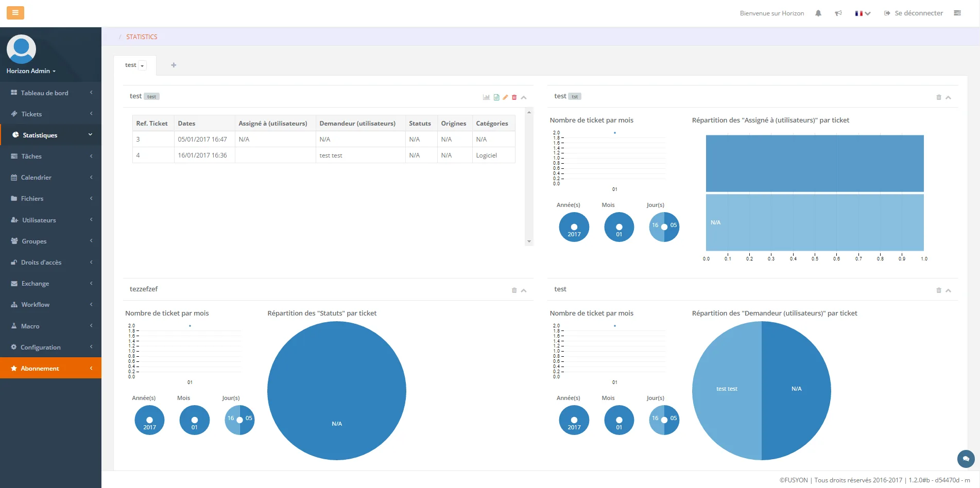This screenshot has width=980, height=488.
Task: Open the Groupes sidebar menu
Action: pyautogui.click(x=50, y=241)
